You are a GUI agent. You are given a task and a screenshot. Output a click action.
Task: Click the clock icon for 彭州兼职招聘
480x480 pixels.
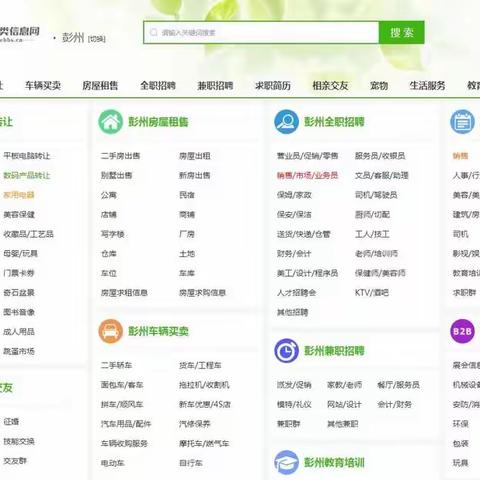(286, 351)
